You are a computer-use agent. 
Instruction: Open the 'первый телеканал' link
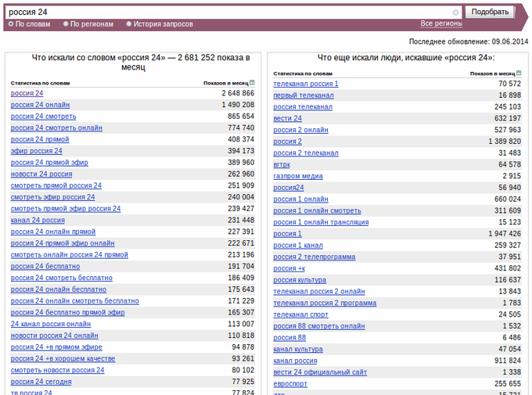click(304, 95)
